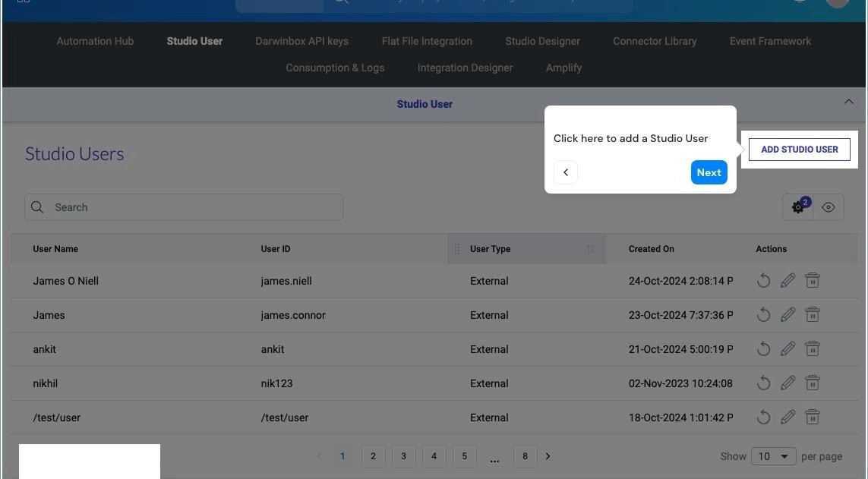Open the Automation Hub tab

point(95,41)
